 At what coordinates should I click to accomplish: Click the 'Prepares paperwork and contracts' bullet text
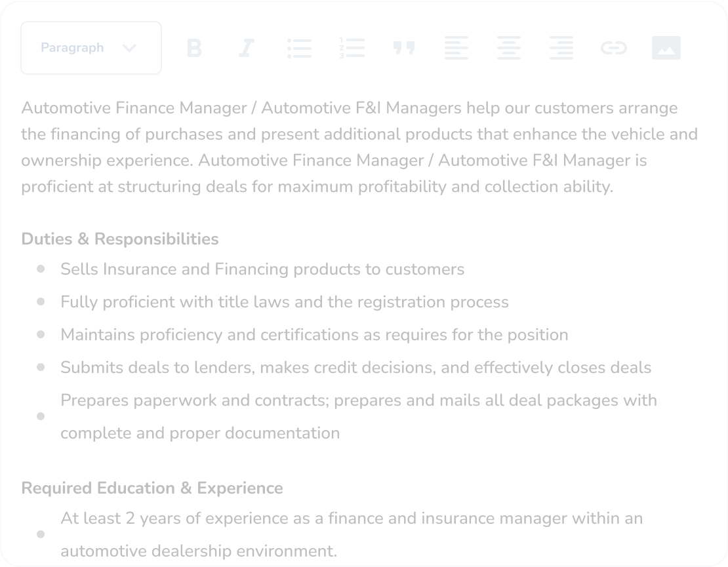tap(358, 401)
